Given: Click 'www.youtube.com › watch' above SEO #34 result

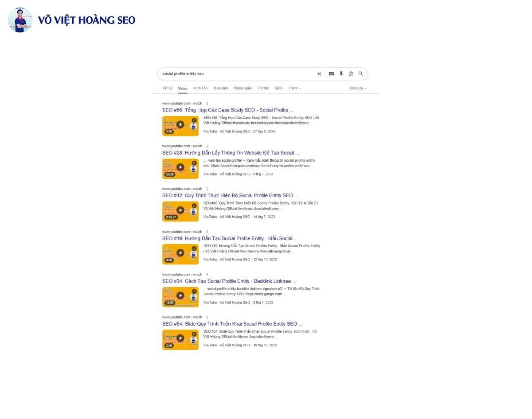Looking at the screenshot, I should point(182,275).
